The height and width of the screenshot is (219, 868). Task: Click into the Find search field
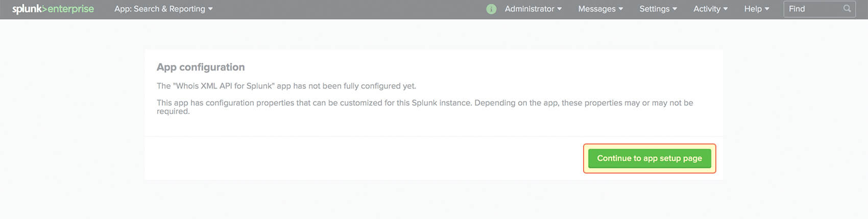[x=819, y=9]
